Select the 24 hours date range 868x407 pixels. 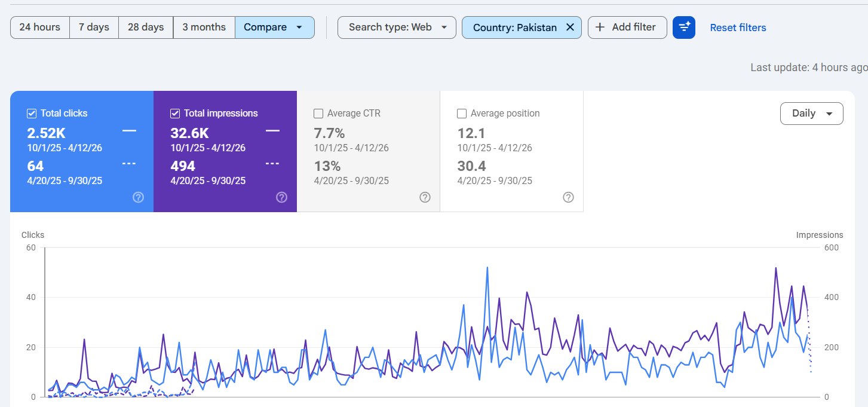point(39,27)
